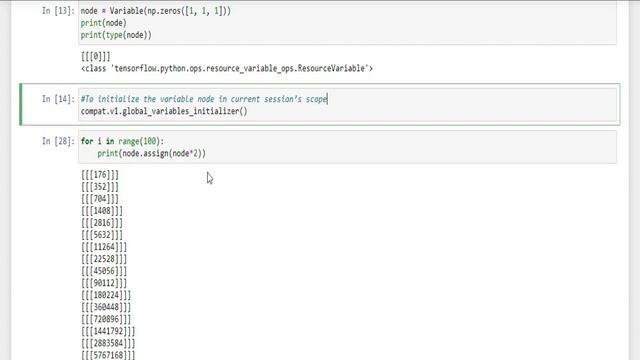Image resolution: width=640 pixels, height=360 pixels.
Task: Click the line 'node = Variable(np.zeros([1, 1, 1]))'
Action: pyautogui.click(x=156, y=11)
